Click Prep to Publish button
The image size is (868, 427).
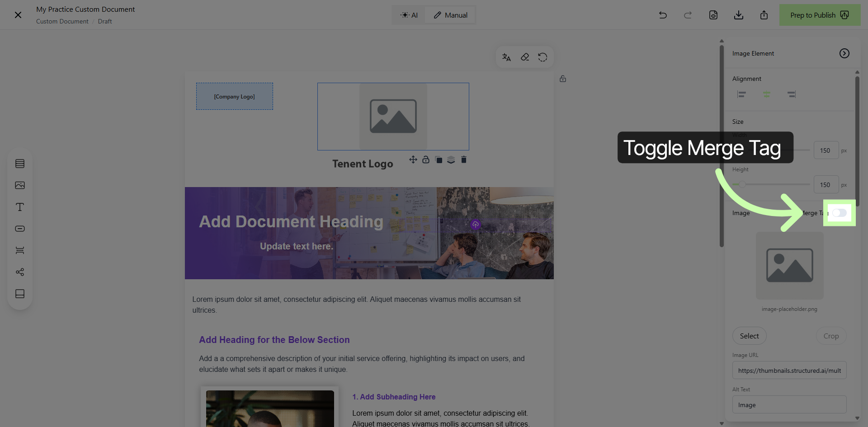[820, 15]
